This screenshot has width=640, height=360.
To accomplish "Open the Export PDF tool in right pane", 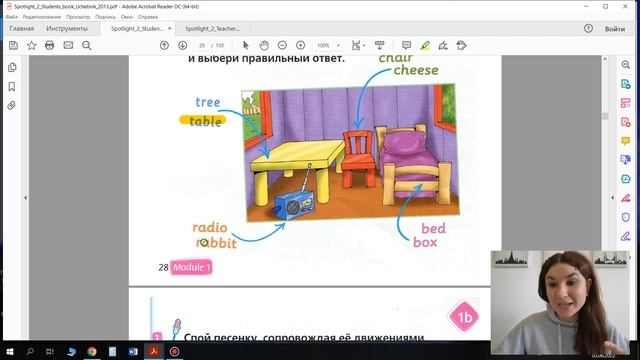I will point(626,84).
